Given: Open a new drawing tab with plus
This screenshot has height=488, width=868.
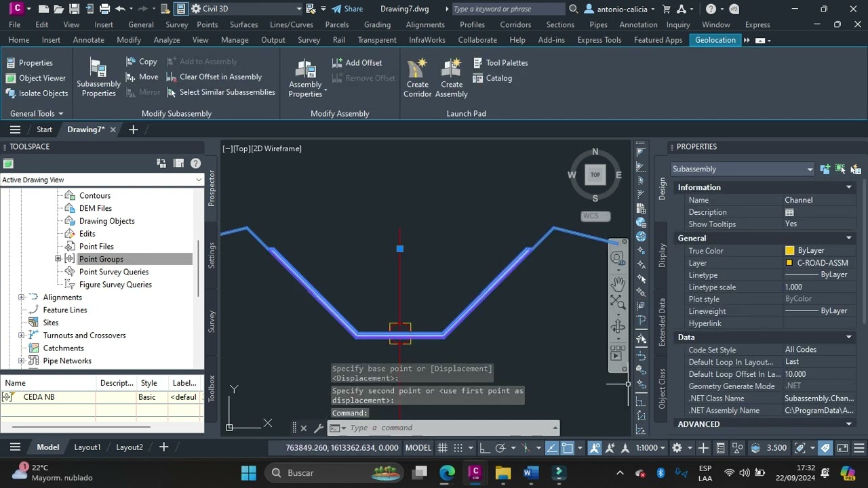Looking at the screenshot, I should pos(133,129).
